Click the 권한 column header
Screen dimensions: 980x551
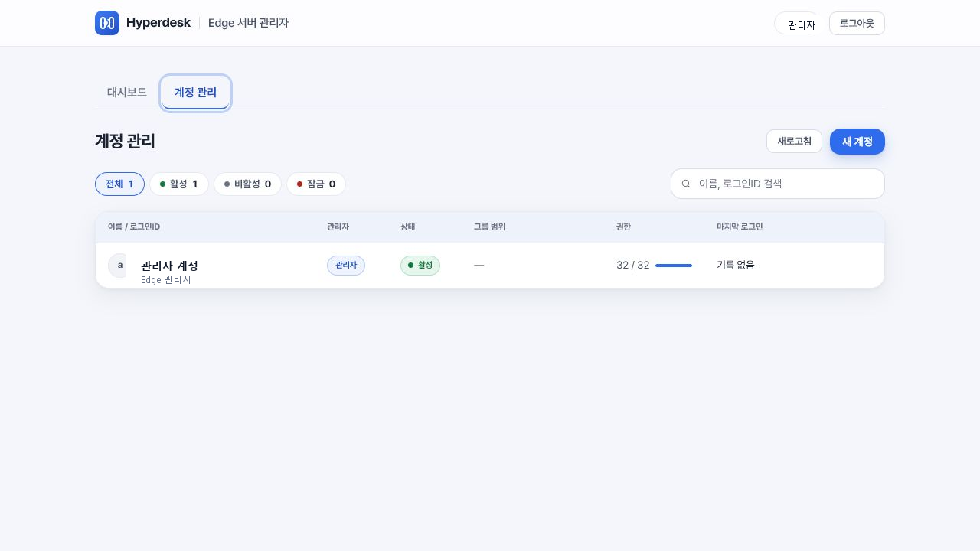click(x=623, y=227)
